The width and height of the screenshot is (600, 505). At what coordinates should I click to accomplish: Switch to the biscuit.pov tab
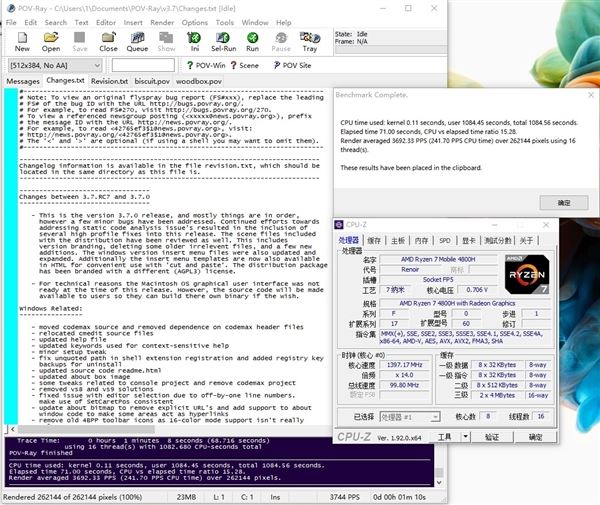pyautogui.click(x=152, y=81)
